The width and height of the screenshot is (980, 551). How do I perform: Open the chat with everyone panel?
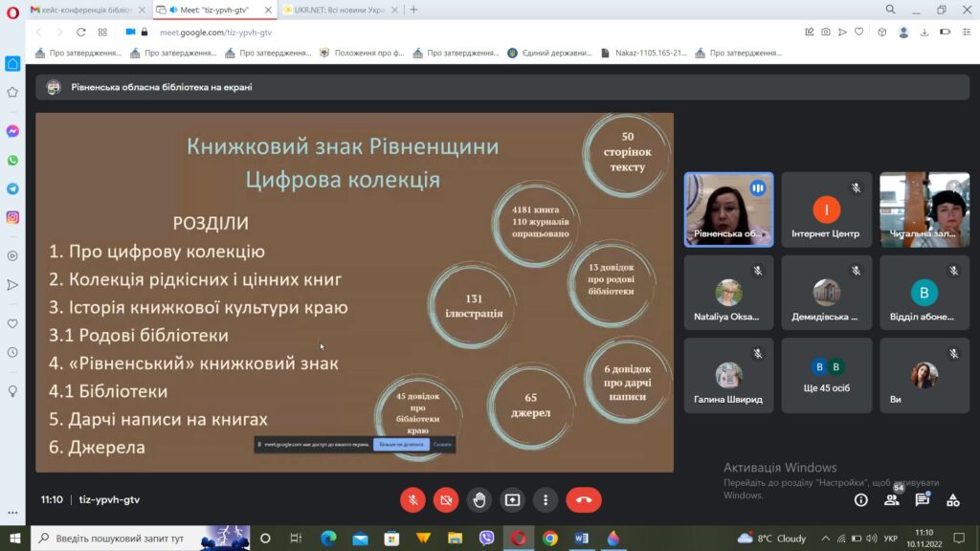coord(922,499)
